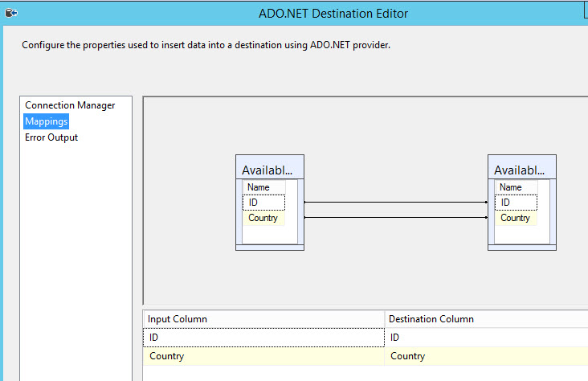The image size is (588, 381).
Task: Select the Country mapping connector line
Action: 395,217
